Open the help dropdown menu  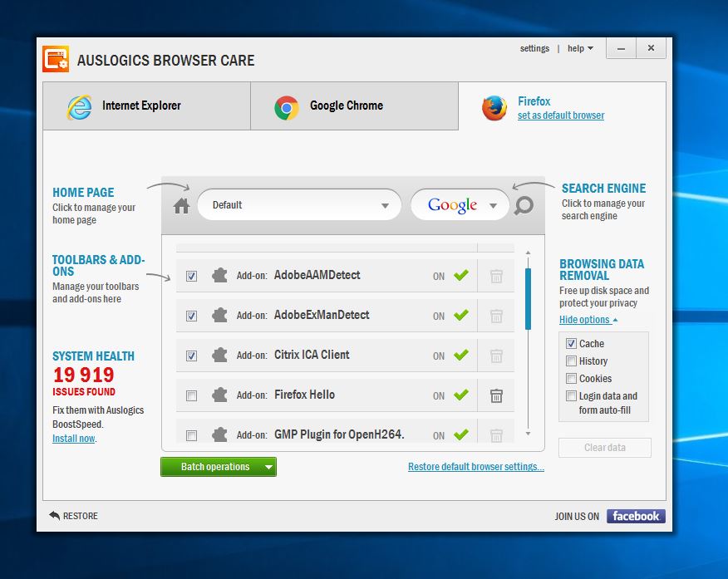pyautogui.click(x=580, y=48)
